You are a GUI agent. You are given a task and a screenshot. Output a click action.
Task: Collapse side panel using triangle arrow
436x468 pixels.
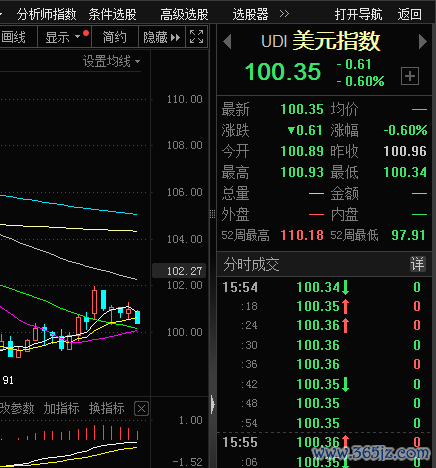coord(213,404)
